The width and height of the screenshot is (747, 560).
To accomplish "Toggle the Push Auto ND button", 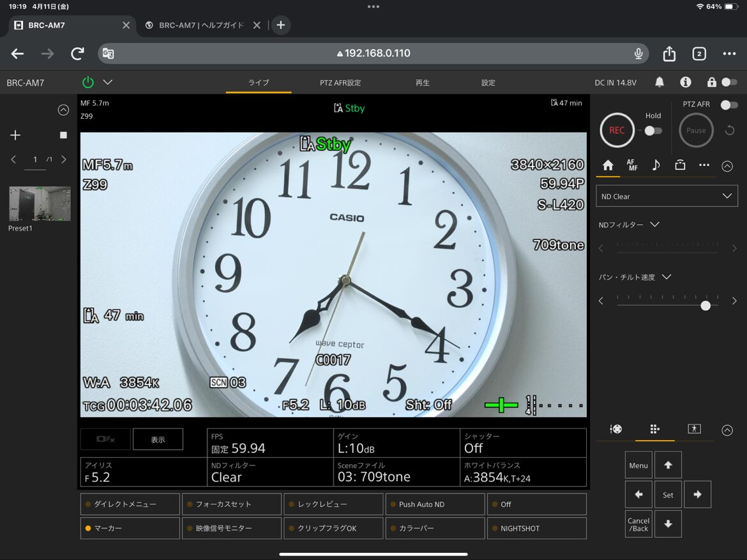I will [x=435, y=504].
